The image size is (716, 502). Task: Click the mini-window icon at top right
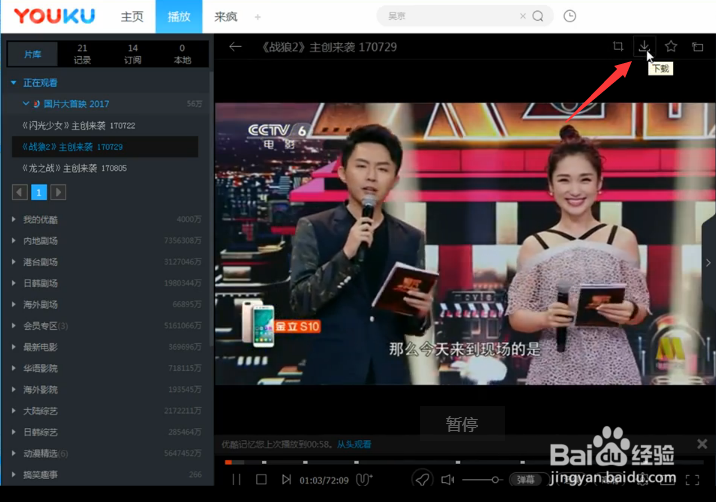[x=697, y=47]
